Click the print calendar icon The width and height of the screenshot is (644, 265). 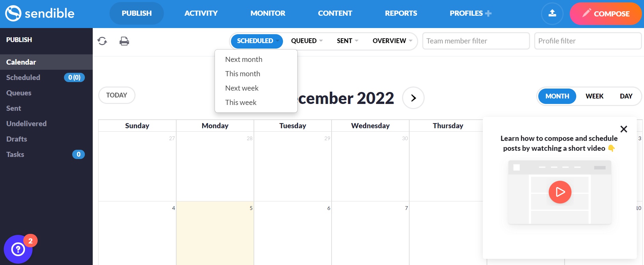(124, 41)
